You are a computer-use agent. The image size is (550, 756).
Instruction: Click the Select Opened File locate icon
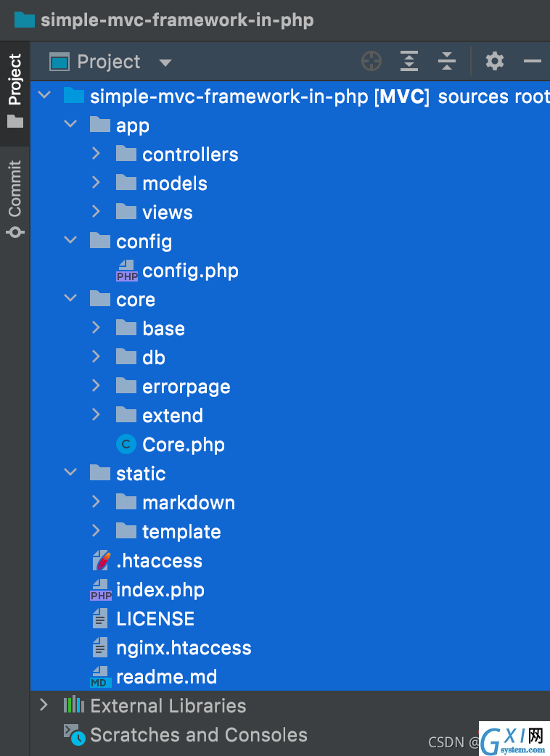pyautogui.click(x=372, y=61)
